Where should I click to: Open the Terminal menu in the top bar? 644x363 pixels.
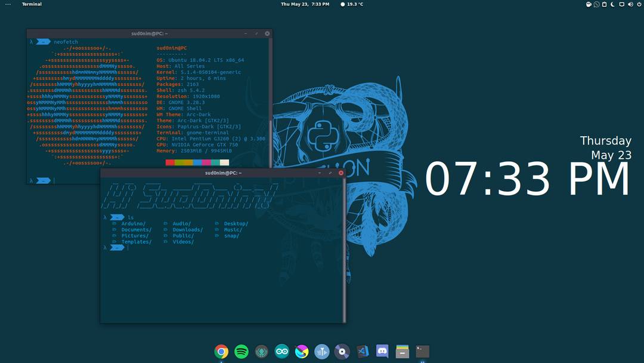click(x=31, y=4)
